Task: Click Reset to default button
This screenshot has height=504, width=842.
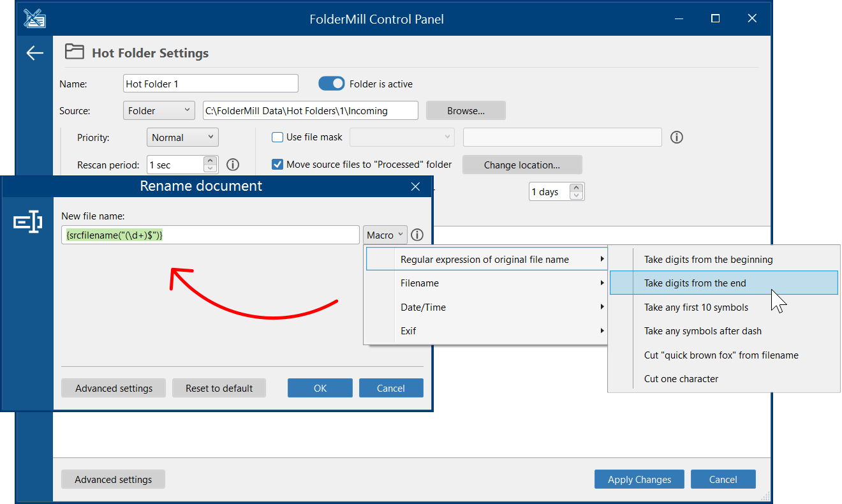Action: click(x=219, y=388)
